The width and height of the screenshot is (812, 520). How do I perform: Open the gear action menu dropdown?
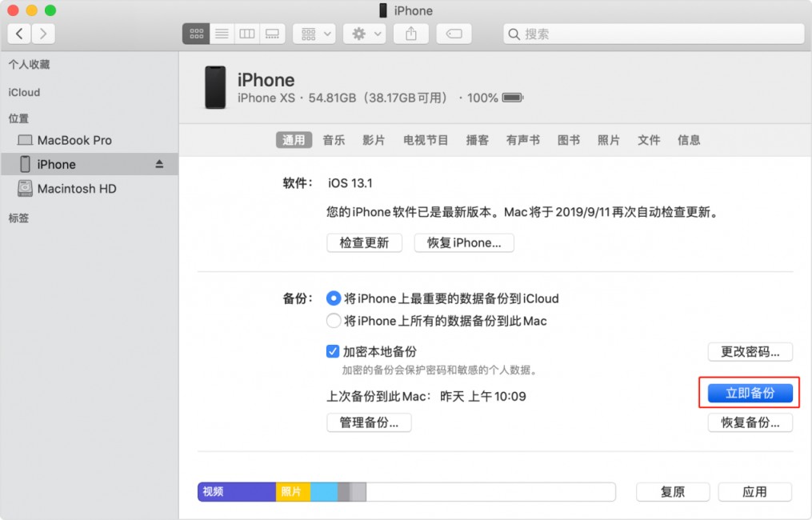(365, 34)
